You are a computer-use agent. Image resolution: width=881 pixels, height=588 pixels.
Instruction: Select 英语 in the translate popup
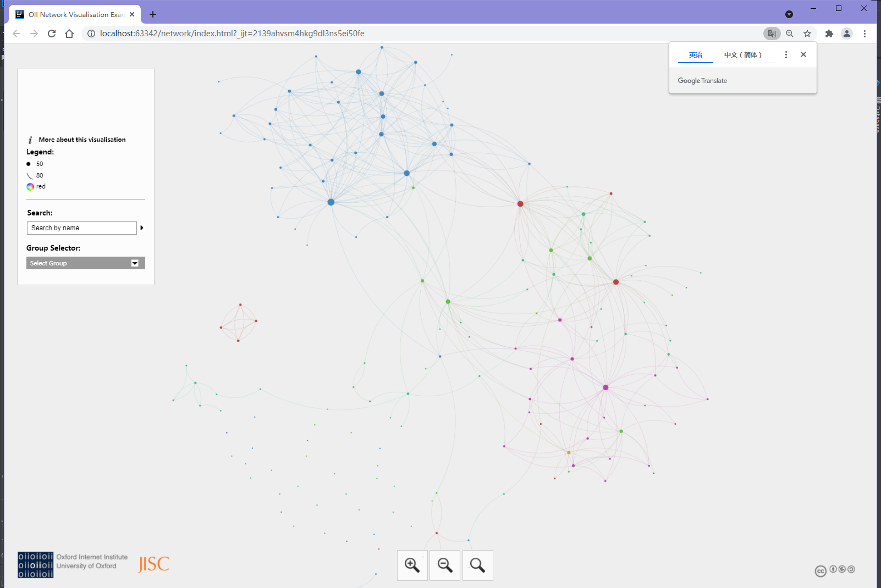[x=695, y=54]
